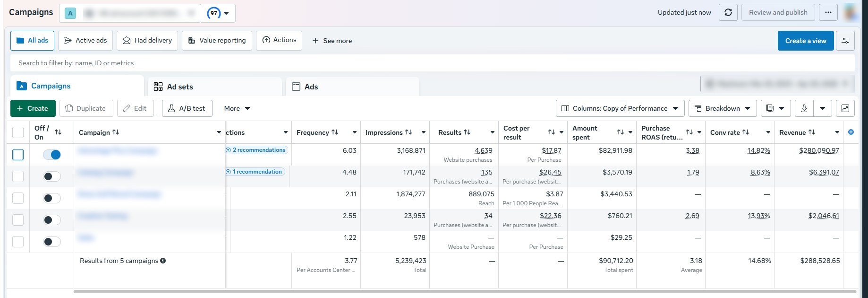The height and width of the screenshot is (298, 868).
Task: Open the profile picture at top right
Action: pyautogui.click(x=851, y=12)
